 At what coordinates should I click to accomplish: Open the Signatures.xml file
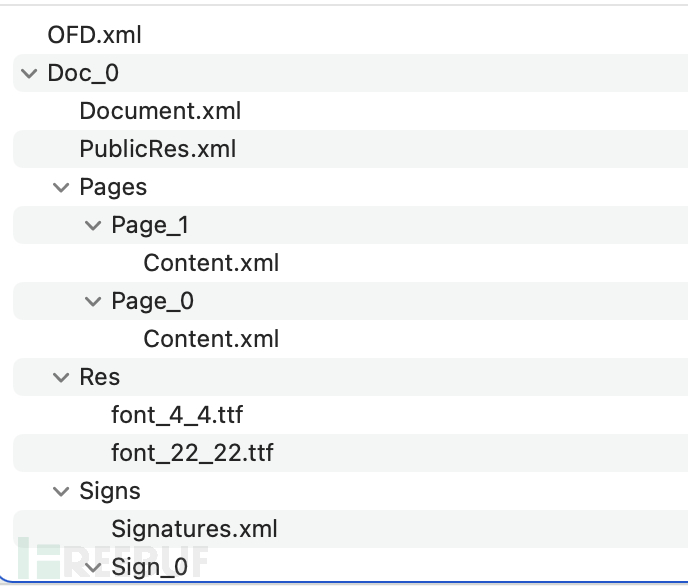pos(194,529)
